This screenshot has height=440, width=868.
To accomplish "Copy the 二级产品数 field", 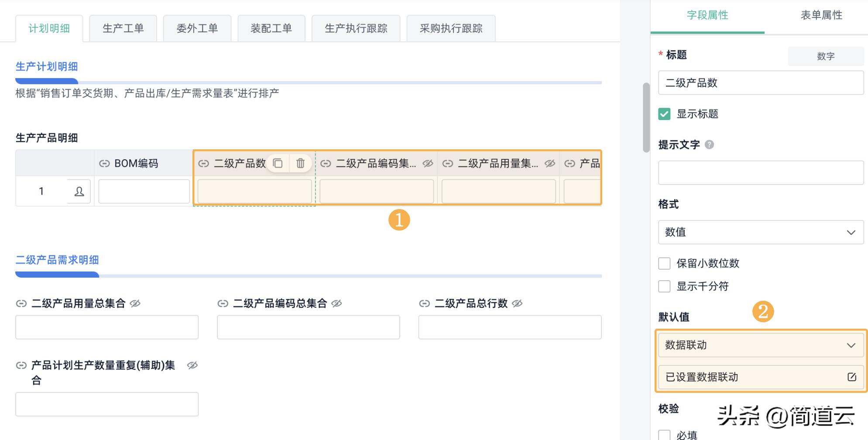I will (x=278, y=163).
